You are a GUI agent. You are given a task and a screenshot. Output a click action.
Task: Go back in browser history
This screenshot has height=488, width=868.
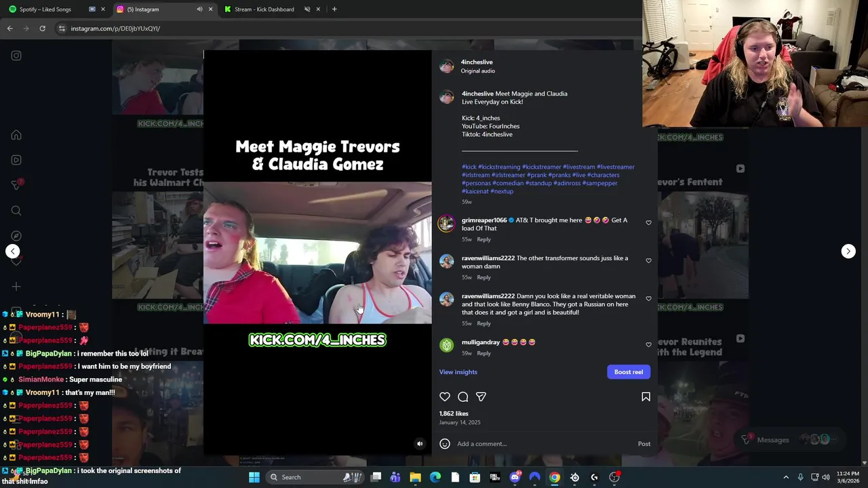(x=10, y=28)
